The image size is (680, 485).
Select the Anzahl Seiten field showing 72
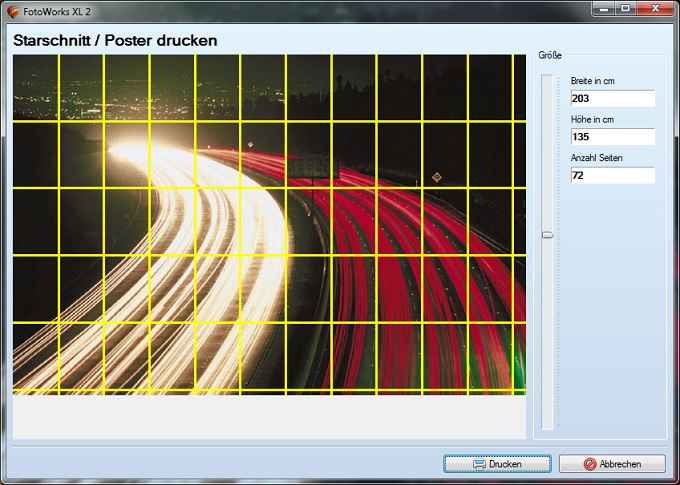pyautogui.click(x=612, y=176)
